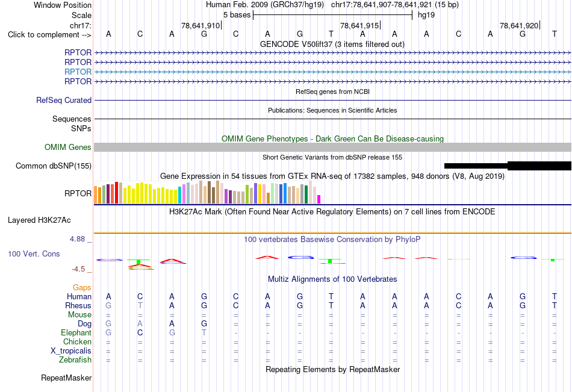Click the magenta bar in GTEx chart
Viewport: 572px width, 392px height.
pyautogui.click(x=319, y=199)
